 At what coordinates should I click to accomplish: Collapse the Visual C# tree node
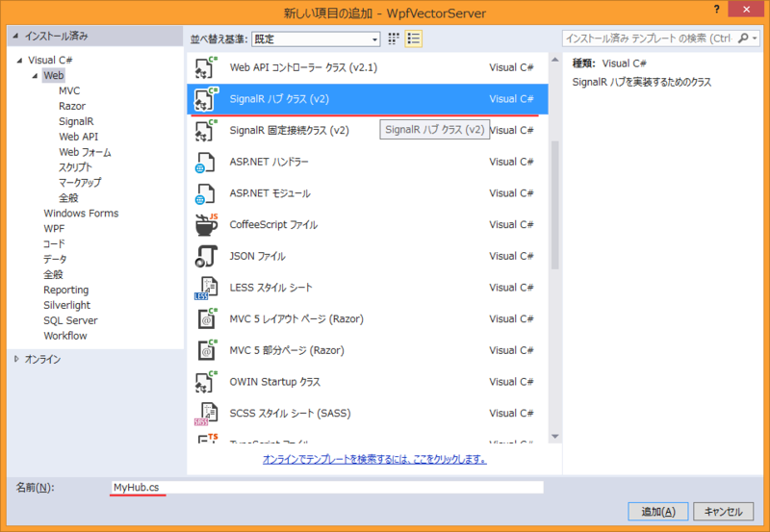pos(19,61)
